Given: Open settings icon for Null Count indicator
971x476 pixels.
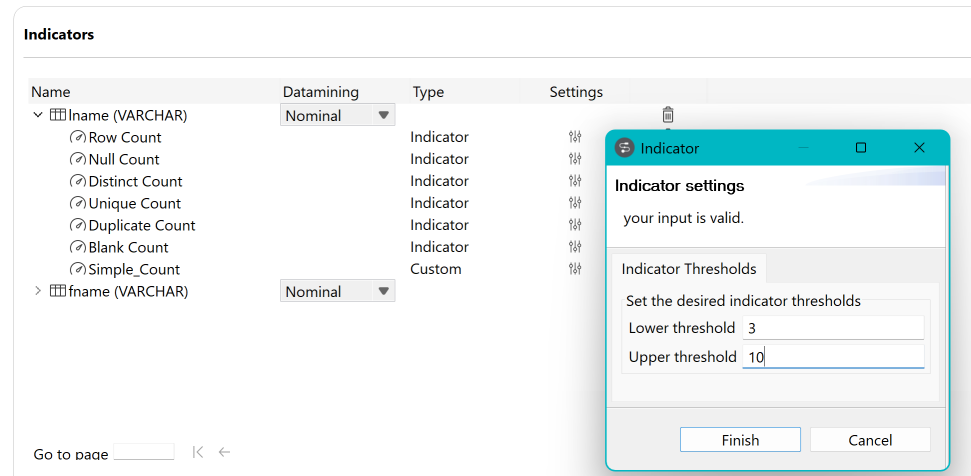Looking at the screenshot, I should pos(575,159).
